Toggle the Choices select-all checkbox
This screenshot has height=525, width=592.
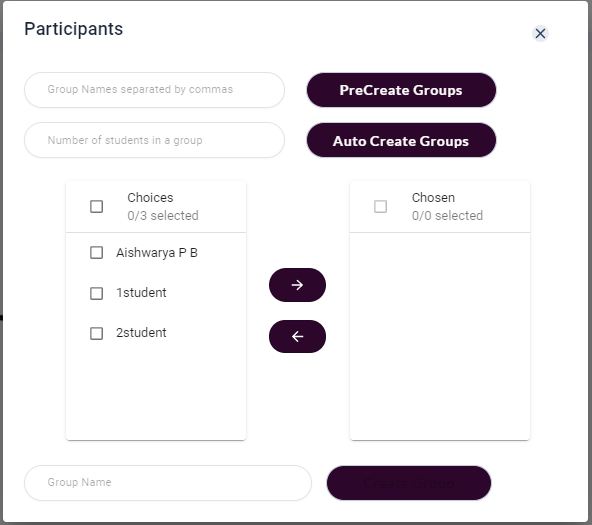tap(96, 206)
